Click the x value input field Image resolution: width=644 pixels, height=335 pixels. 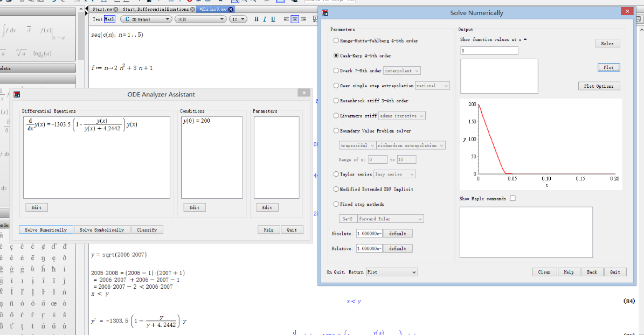[x=489, y=51]
